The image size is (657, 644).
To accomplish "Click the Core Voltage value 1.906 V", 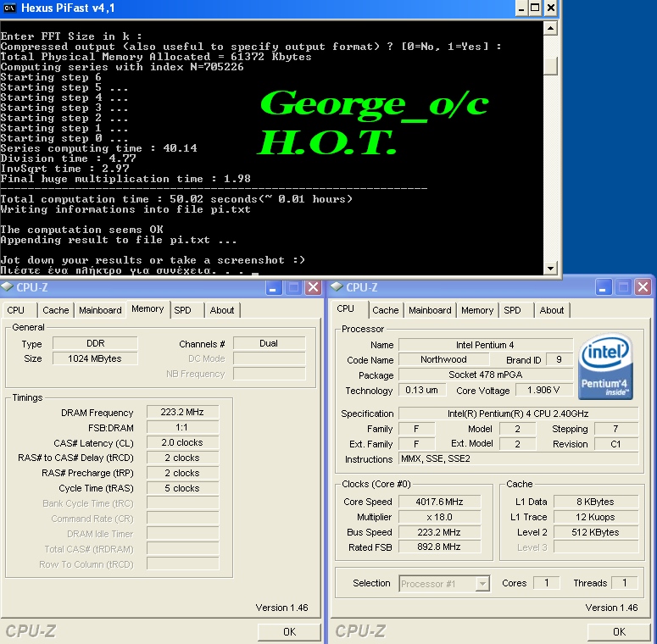I will click(x=543, y=391).
